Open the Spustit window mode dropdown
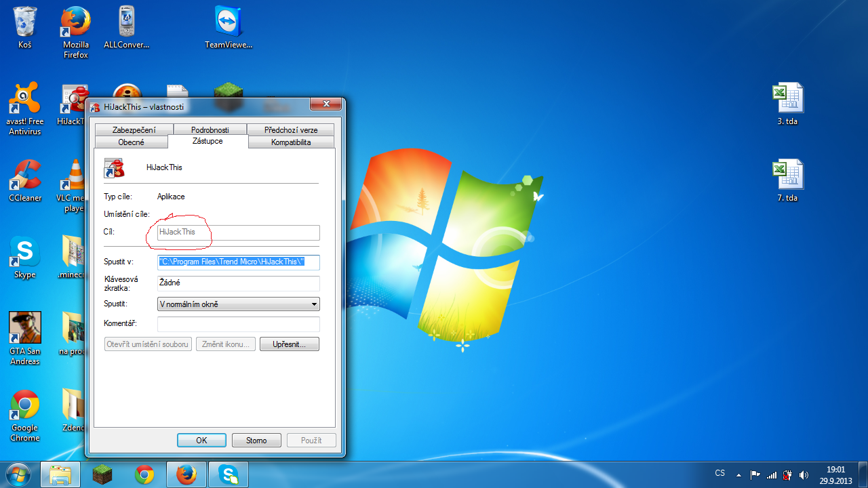This screenshot has width=868, height=488. click(239, 304)
